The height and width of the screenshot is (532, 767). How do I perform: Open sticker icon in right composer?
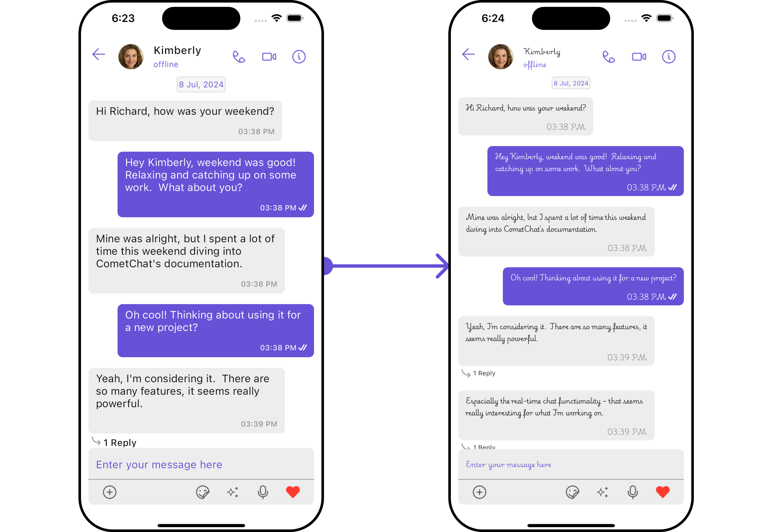click(x=572, y=492)
